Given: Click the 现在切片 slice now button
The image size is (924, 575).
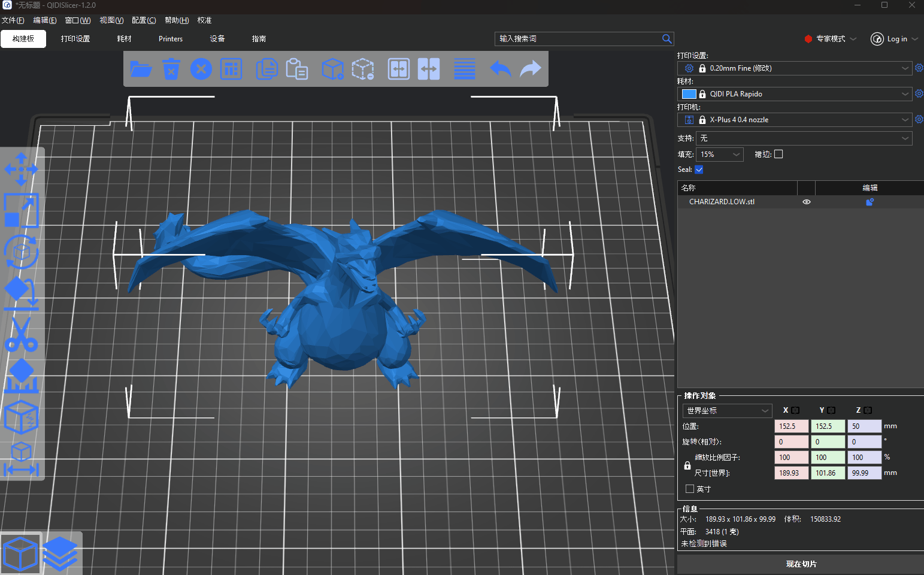Looking at the screenshot, I should click(801, 564).
